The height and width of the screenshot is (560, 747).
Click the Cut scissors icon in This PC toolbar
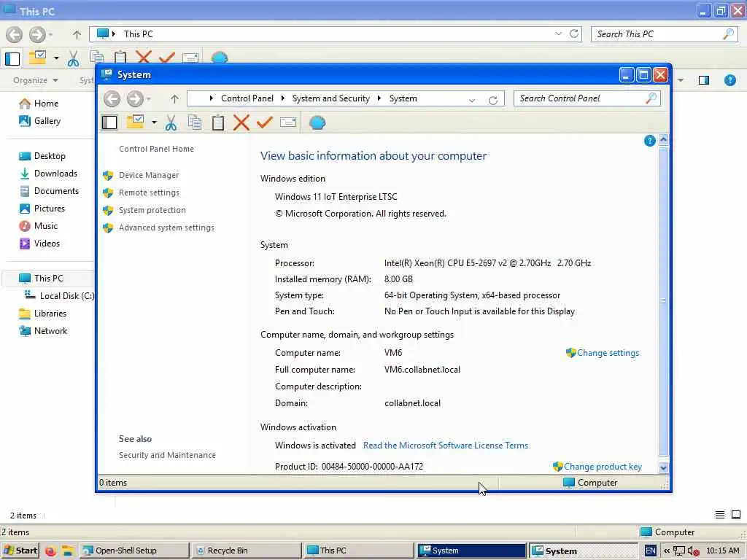(x=74, y=58)
